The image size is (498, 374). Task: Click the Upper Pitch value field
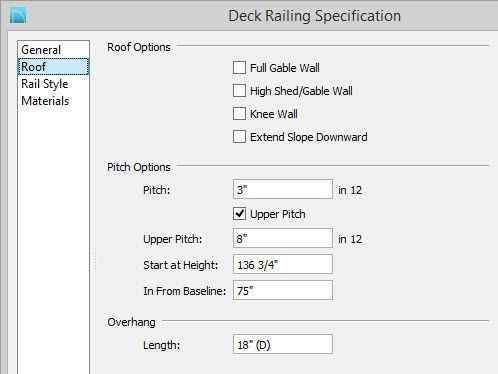[283, 238]
